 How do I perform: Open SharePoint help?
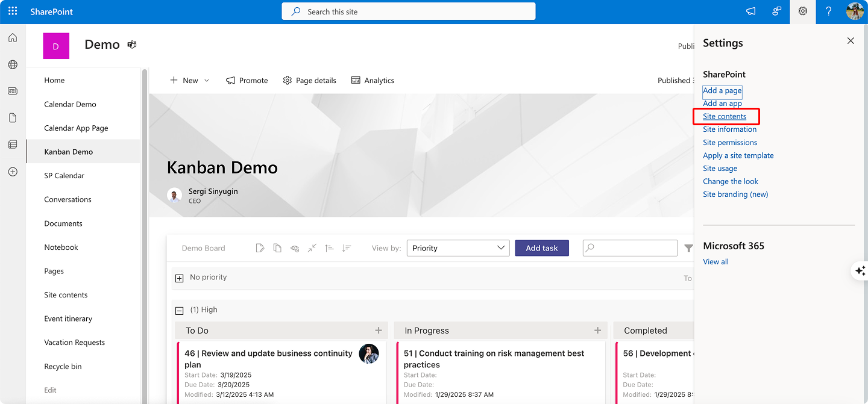pyautogui.click(x=828, y=11)
